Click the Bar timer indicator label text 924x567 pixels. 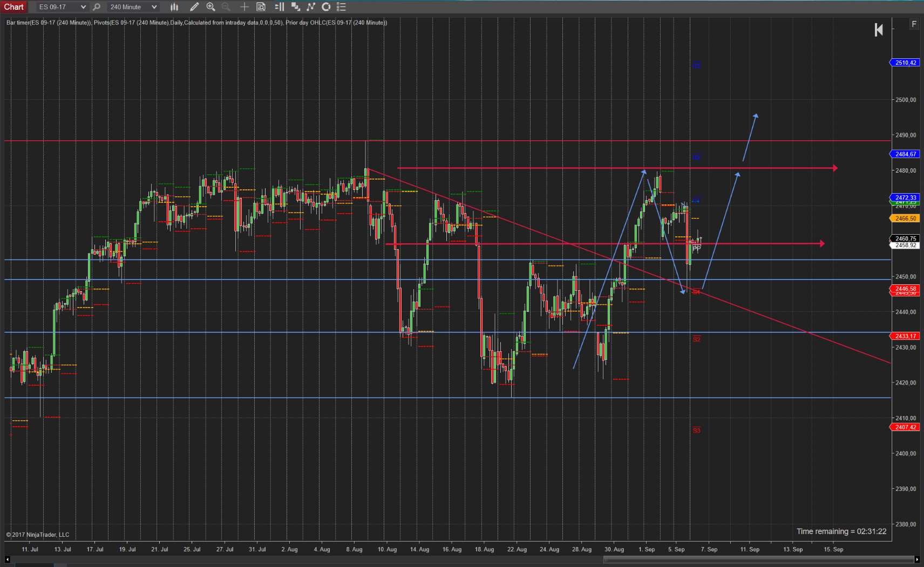point(49,23)
